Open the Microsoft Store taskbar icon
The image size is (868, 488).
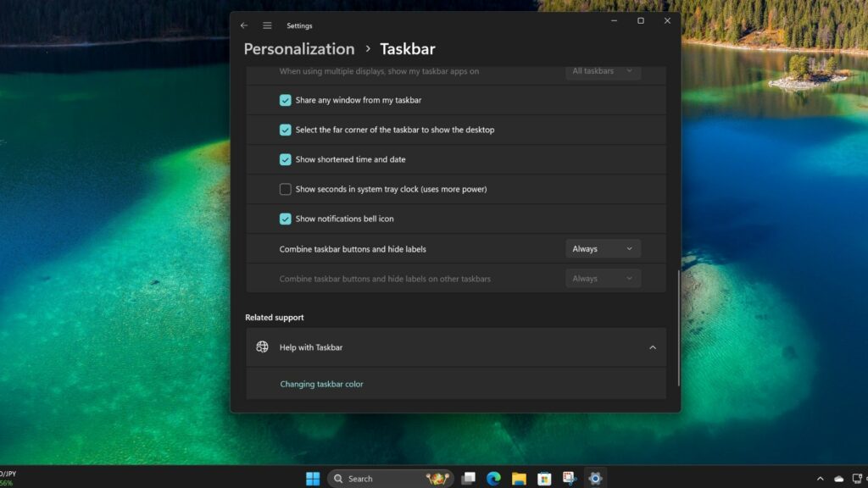coord(546,478)
